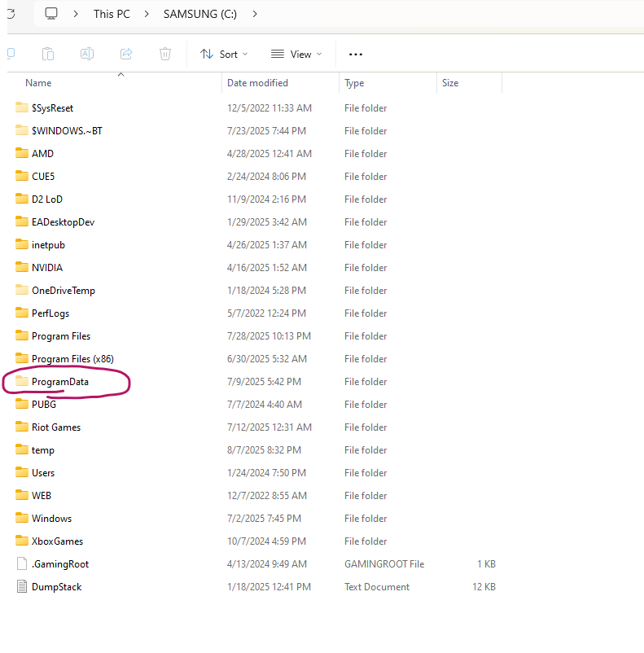
Task: Expand chevron after SAMSUNG (C:)
Action: (x=255, y=14)
